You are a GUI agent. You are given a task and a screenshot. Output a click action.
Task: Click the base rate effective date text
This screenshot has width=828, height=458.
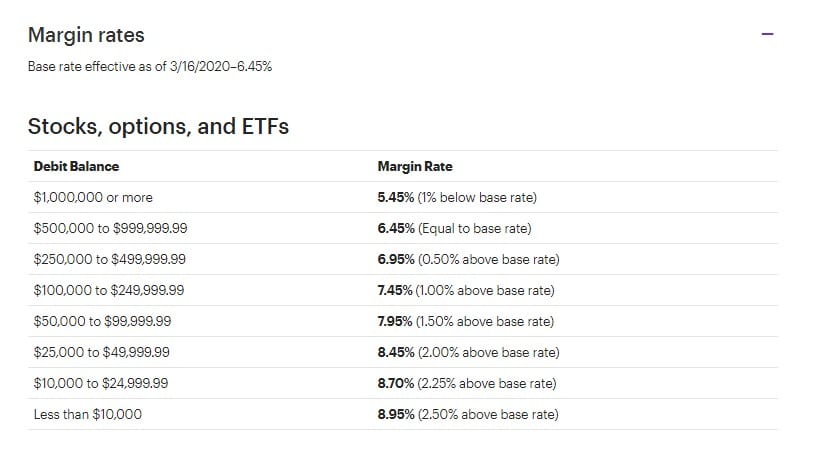150,67
